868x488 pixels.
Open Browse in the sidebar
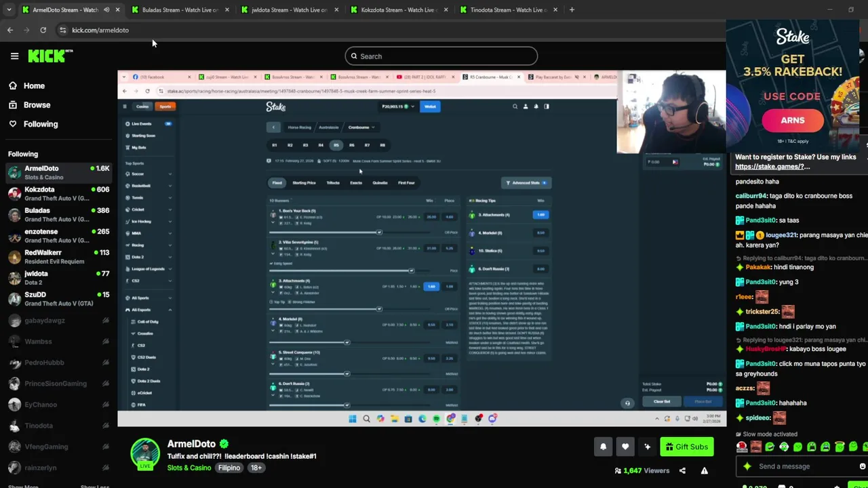(x=30, y=105)
